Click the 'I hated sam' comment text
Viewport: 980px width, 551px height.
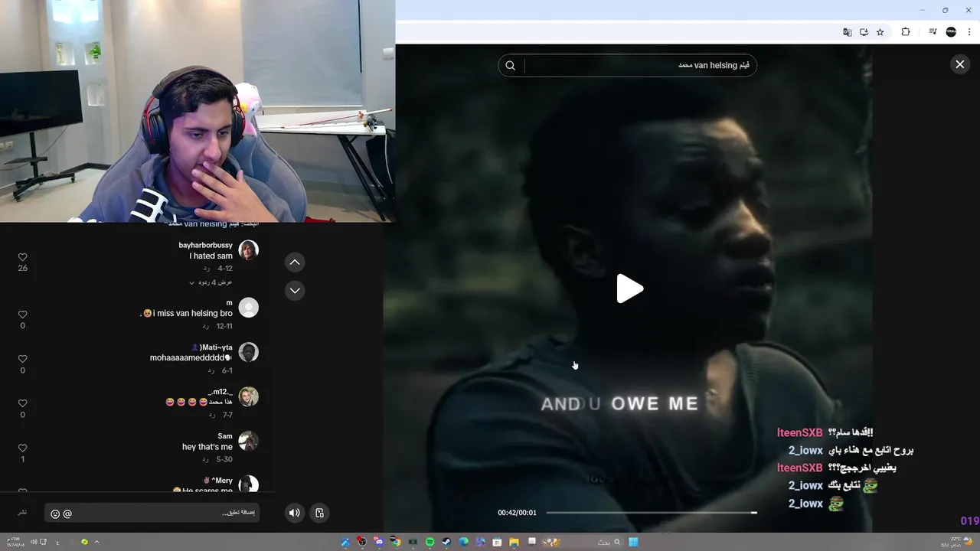(x=211, y=256)
